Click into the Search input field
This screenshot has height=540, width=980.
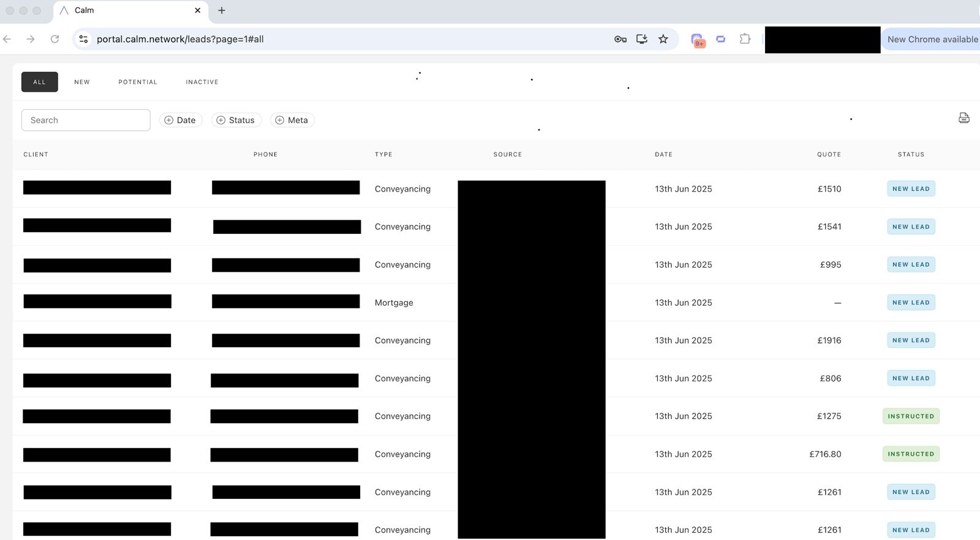point(86,120)
